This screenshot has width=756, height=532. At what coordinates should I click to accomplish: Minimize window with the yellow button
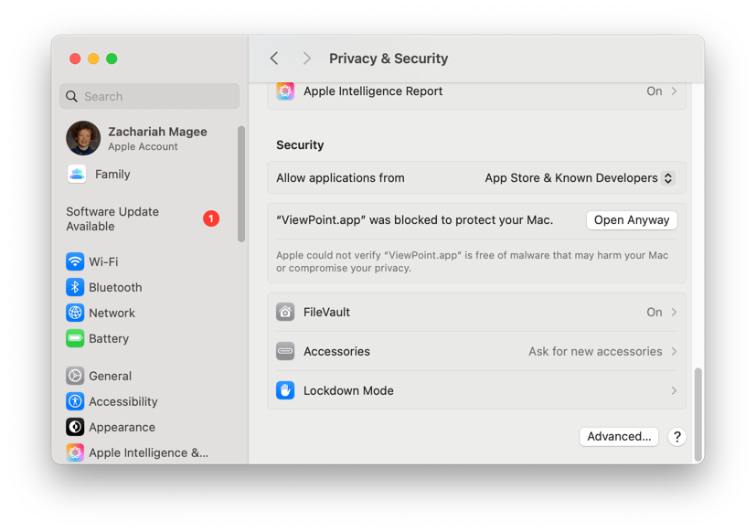point(93,59)
